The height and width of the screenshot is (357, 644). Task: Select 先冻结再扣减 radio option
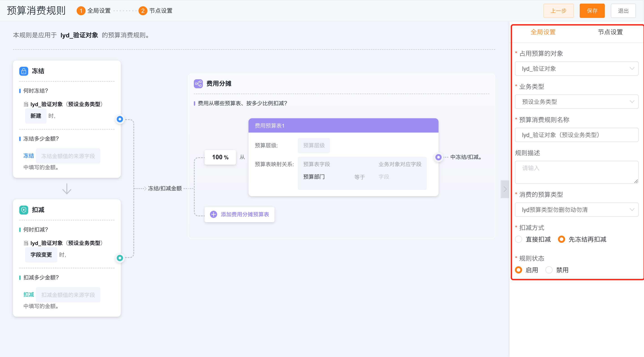click(562, 239)
